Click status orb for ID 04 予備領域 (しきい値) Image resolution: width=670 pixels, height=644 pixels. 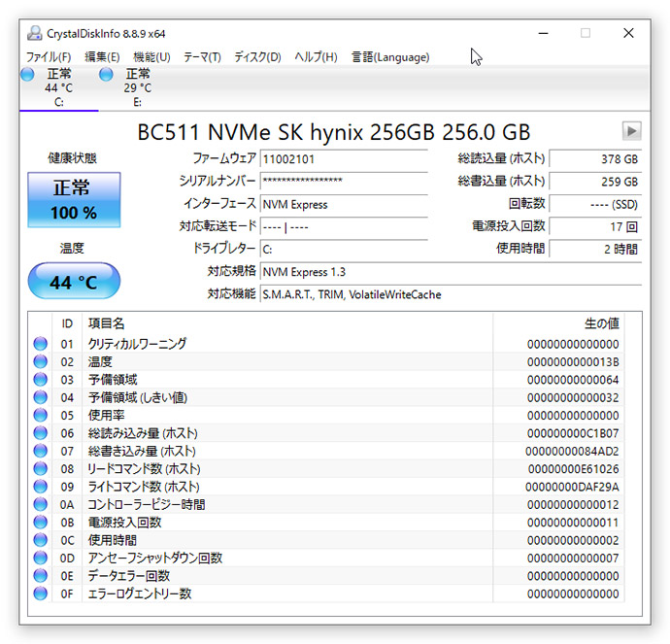[41, 397]
